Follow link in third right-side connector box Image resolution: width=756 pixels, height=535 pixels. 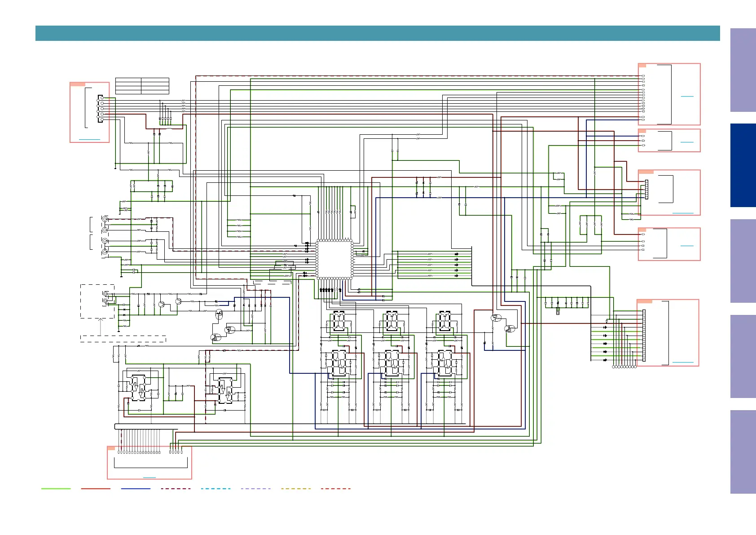(x=683, y=213)
